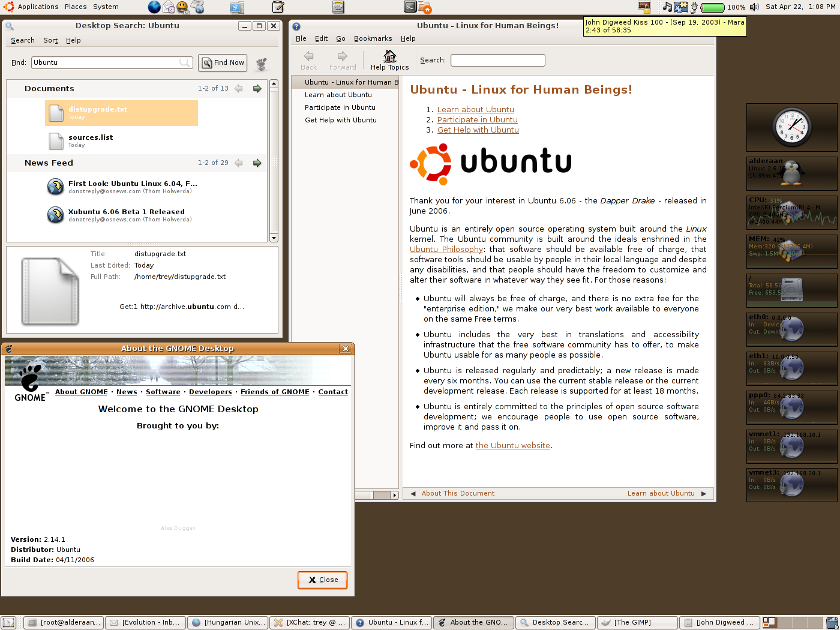The image size is (840, 630).
Task: Select Learn about Ubuntu in help sidebar
Action: pos(338,95)
